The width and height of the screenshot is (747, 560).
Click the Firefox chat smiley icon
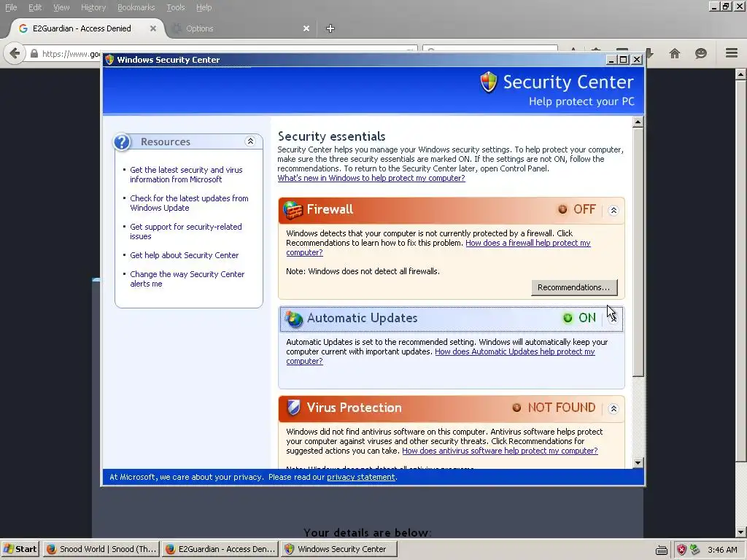tap(701, 53)
